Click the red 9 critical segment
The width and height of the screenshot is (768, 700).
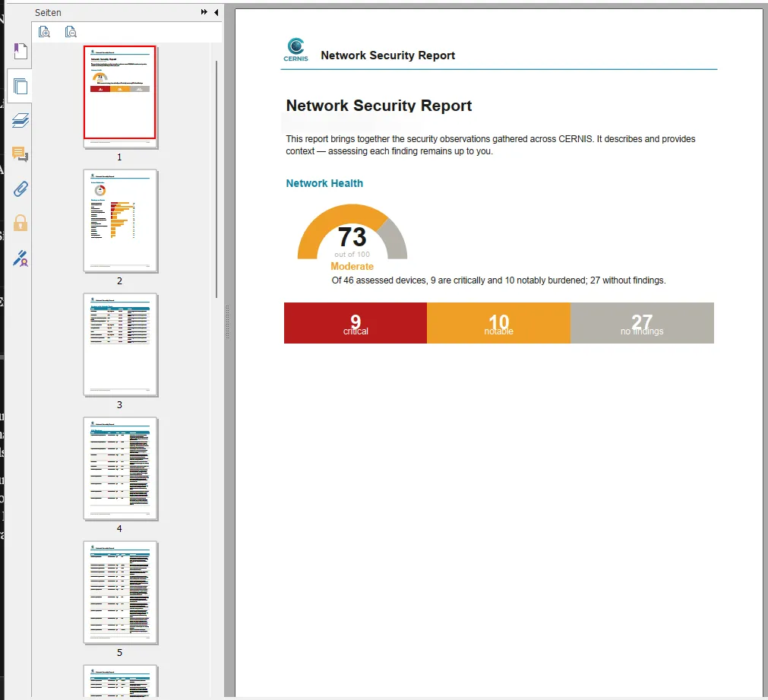click(355, 323)
